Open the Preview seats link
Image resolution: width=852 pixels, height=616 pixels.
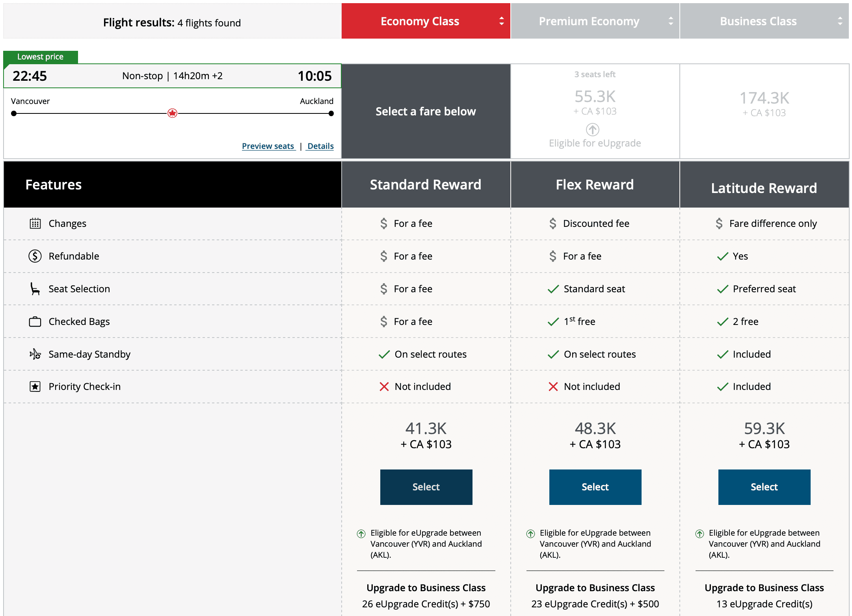tap(268, 146)
